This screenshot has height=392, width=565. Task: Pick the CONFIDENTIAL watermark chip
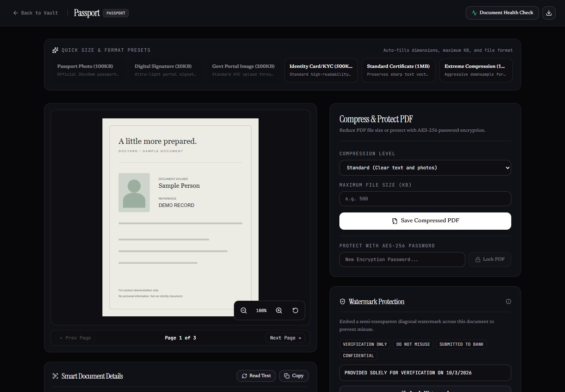click(358, 356)
